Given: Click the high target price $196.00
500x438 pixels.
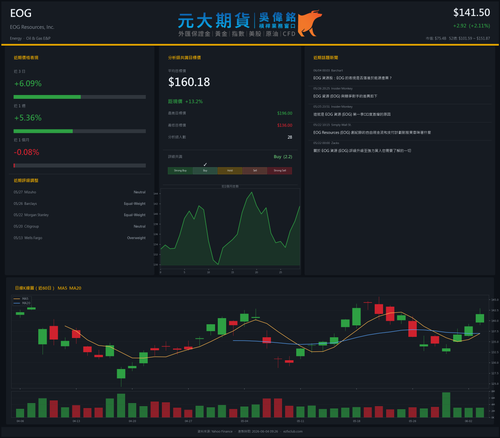Looking at the screenshot, I should coord(285,113).
